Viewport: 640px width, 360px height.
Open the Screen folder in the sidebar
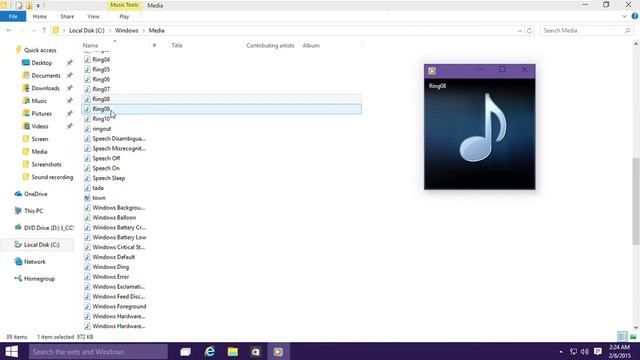point(40,139)
